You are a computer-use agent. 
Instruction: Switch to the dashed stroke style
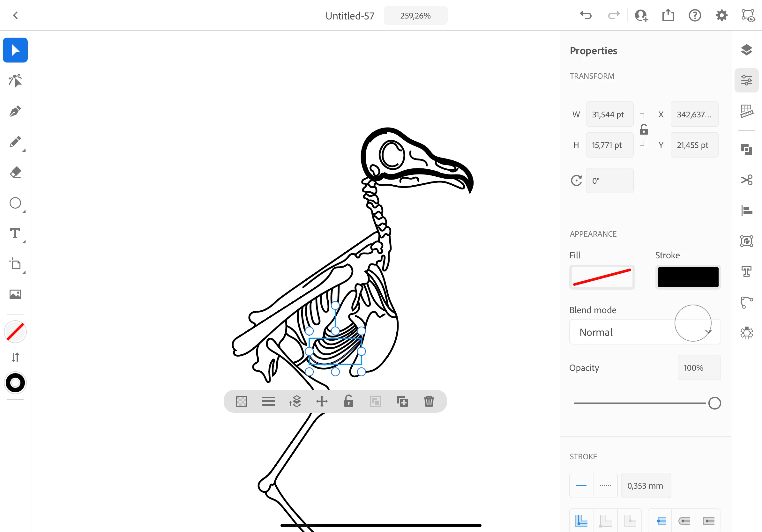tap(605, 485)
